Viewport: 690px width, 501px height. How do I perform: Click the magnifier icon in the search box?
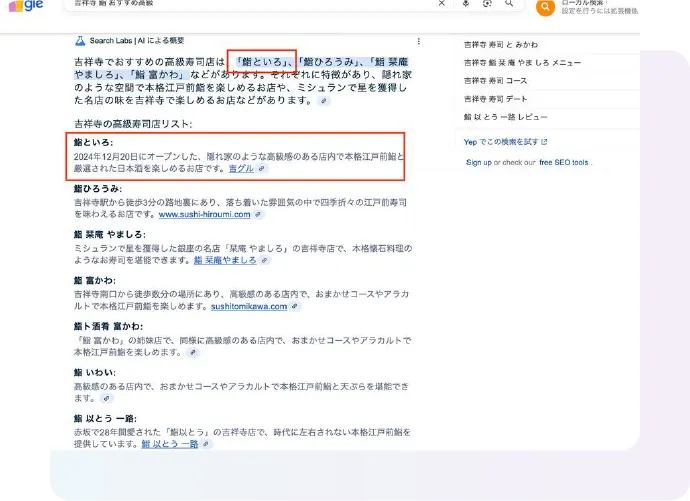pos(509,3)
